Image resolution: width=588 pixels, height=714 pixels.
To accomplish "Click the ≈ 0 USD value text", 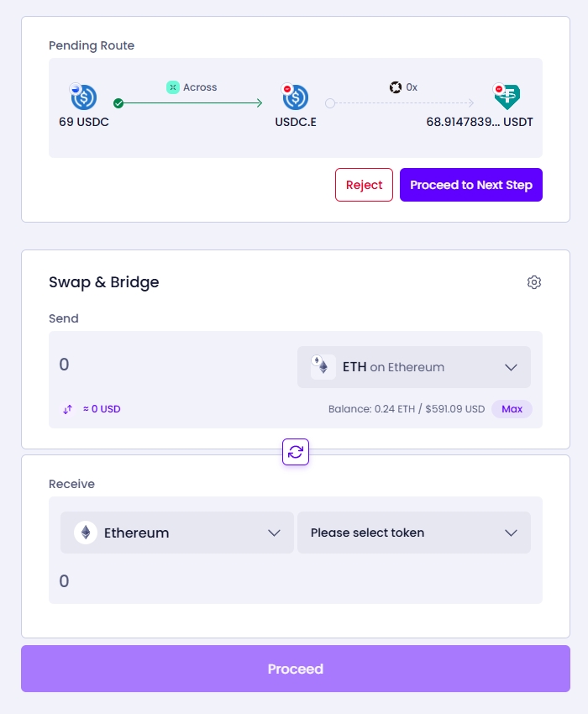I will (x=102, y=409).
